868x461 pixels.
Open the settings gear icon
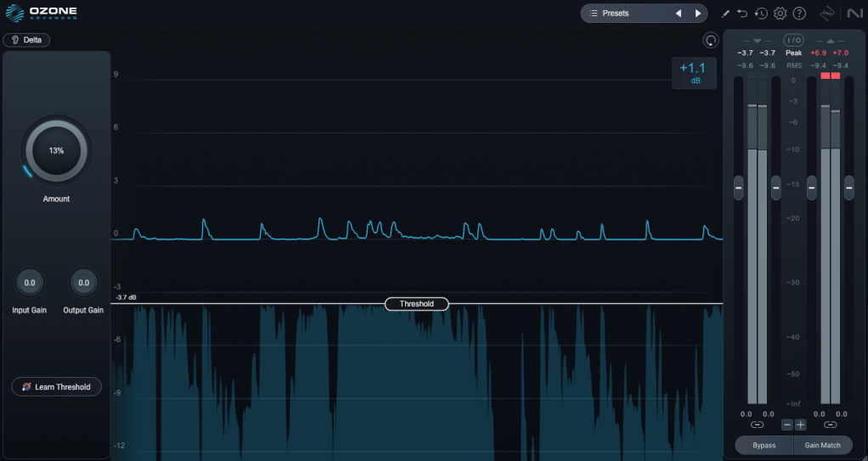780,14
